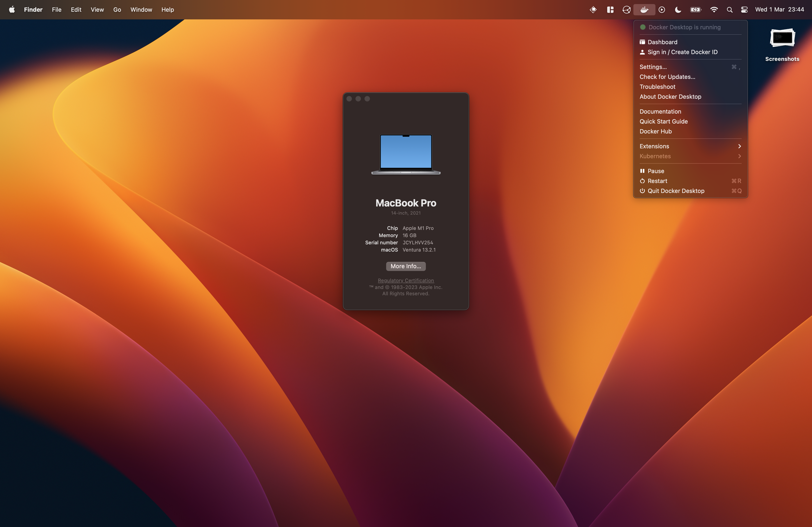
Task: Click the Wi-Fi status icon
Action: click(713, 9)
